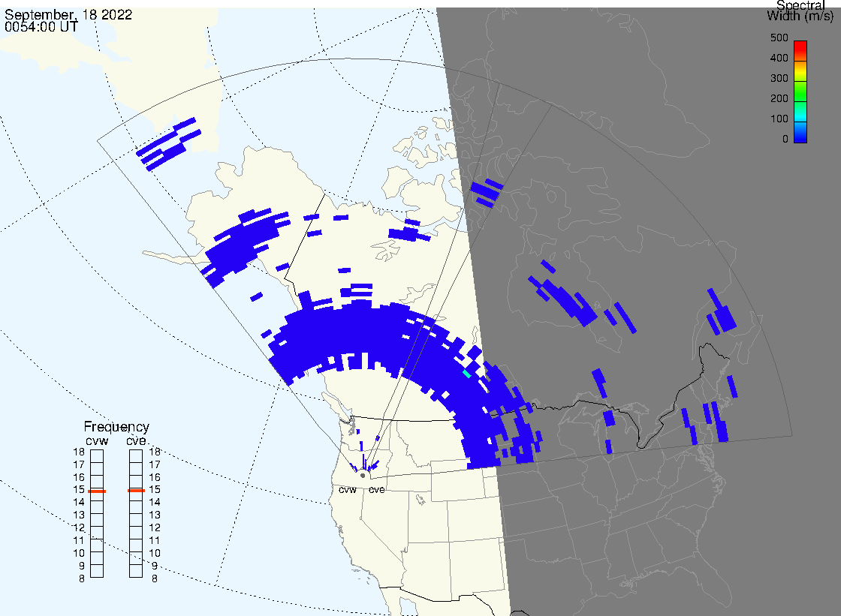
Task: Click the 'Spectral Width (m/s)' legend title
Action: tap(800, 11)
